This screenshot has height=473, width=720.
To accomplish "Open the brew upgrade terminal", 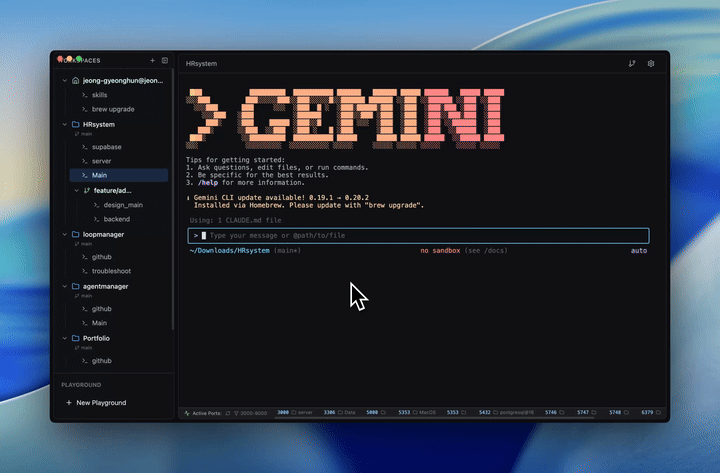I will pyautogui.click(x=118, y=109).
